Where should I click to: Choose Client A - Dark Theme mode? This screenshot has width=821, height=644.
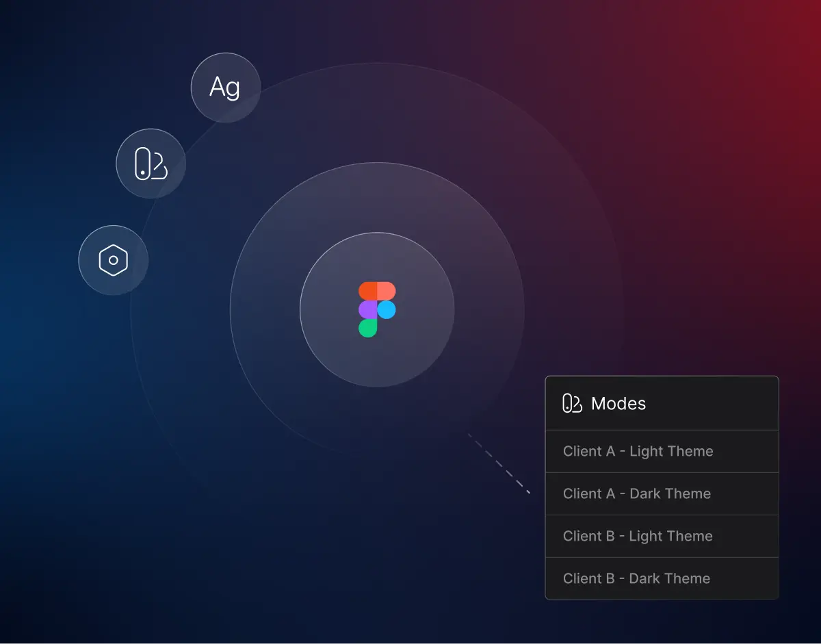click(662, 494)
